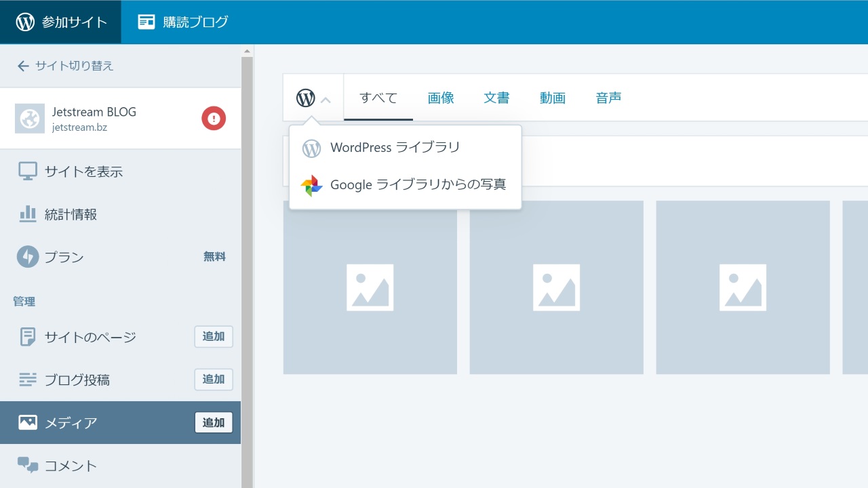Click the page icon for サイトのページ
The height and width of the screenshot is (488, 868).
click(x=28, y=337)
